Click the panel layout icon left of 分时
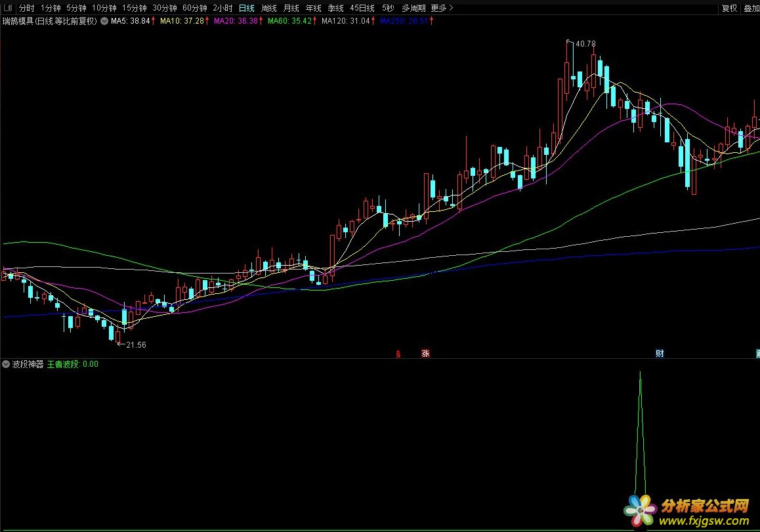The image size is (760, 532). pyautogui.click(x=7, y=8)
